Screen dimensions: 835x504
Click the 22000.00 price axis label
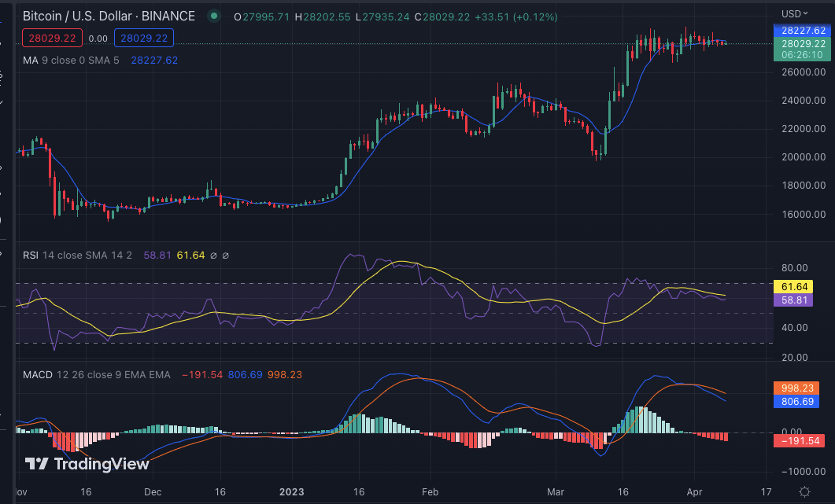(x=804, y=128)
